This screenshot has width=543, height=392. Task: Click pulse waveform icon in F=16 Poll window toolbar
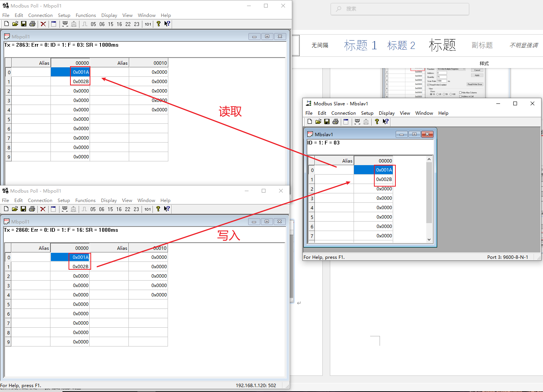click(85, 209)
